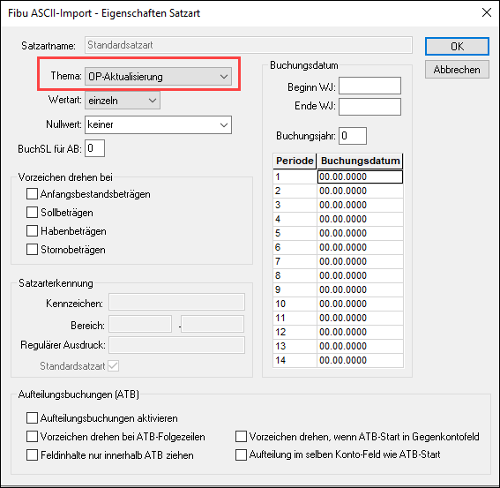500x488 pixels.
Task: Click the Periode 7 row number cell
Action: pyautogui.click(x=295, y=261)
